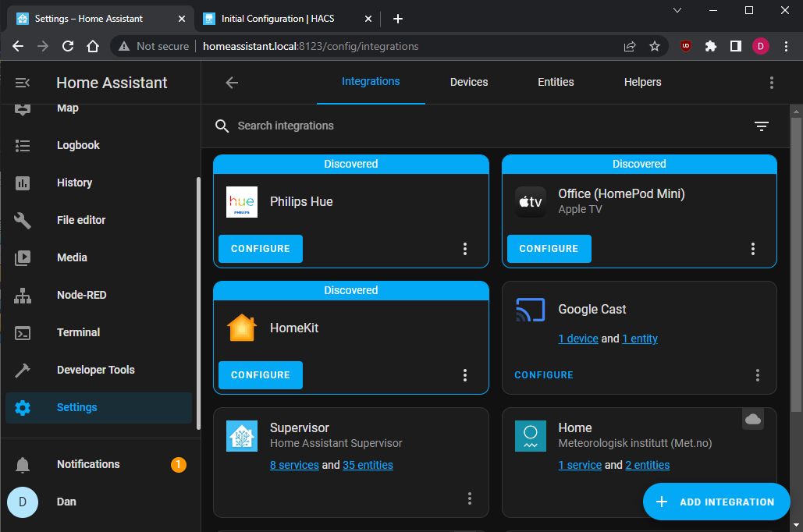The height and width of the screenshot is (532, 803).
Task: Select Settings in the sidebar
Action: 98,407
